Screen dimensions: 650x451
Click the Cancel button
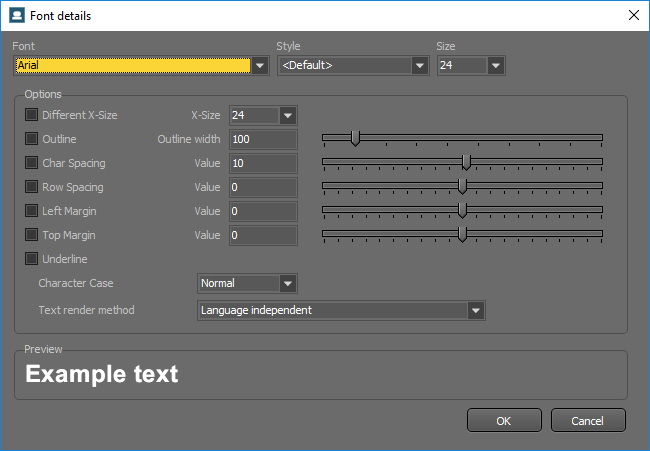click(x=588, y=421)
